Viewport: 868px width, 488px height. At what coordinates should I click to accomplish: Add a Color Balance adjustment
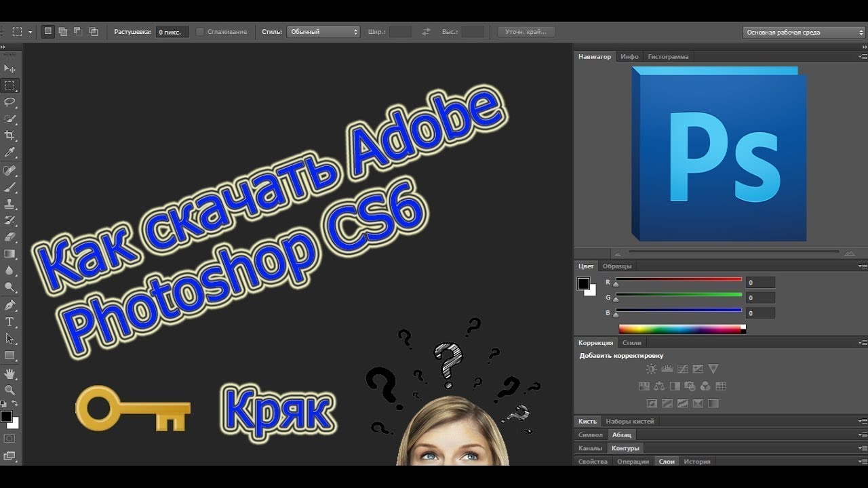(x=659, y=386)
